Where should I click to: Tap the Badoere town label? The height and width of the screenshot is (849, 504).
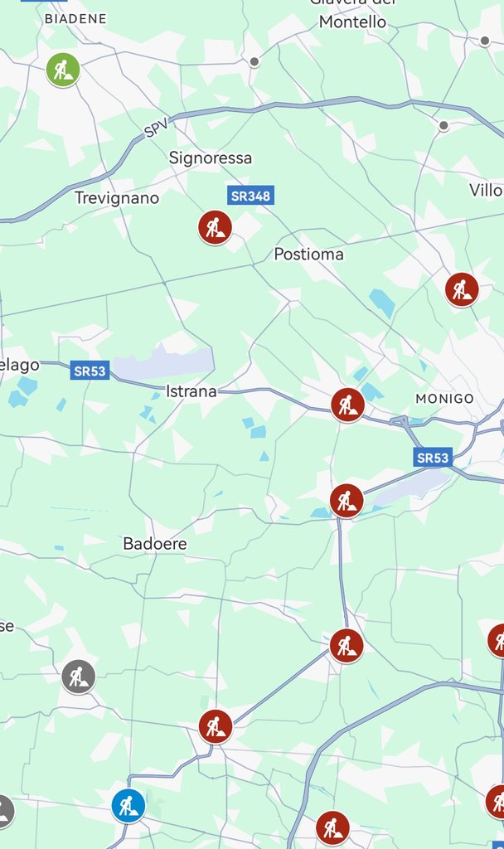pos(155,543)
